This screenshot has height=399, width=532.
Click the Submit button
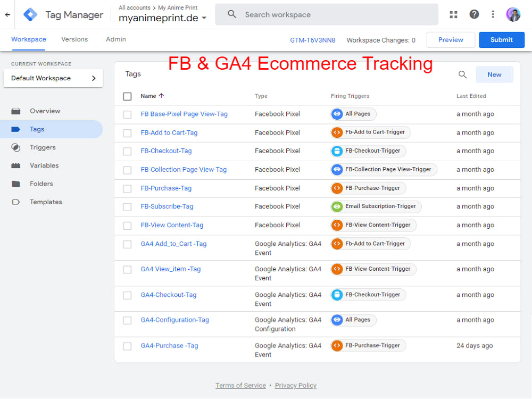pos(501,39)
